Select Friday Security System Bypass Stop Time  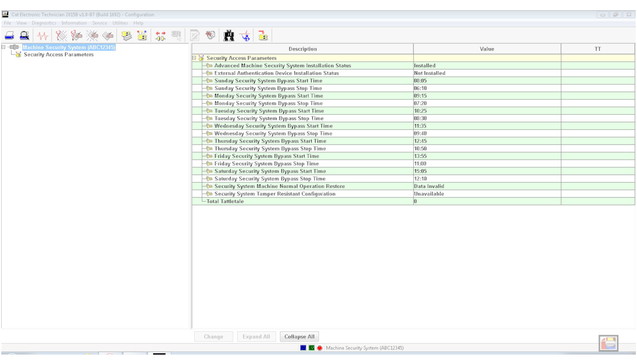413,164
